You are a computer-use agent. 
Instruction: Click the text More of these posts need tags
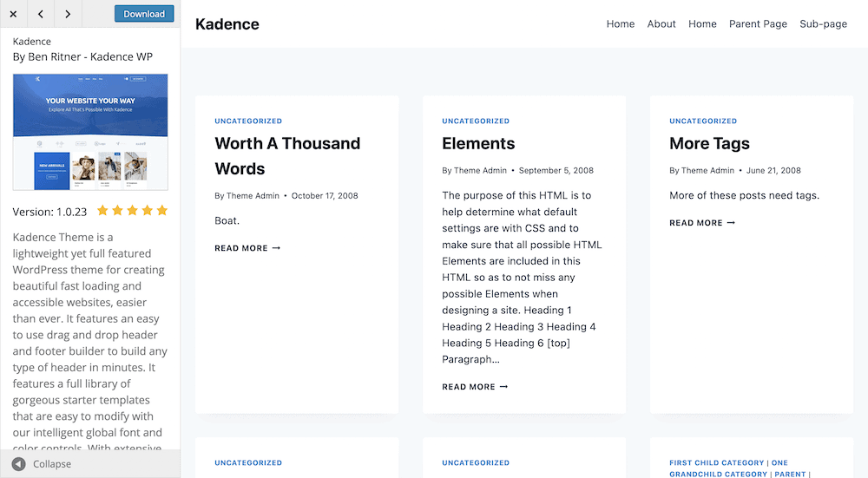pos(744,195)
